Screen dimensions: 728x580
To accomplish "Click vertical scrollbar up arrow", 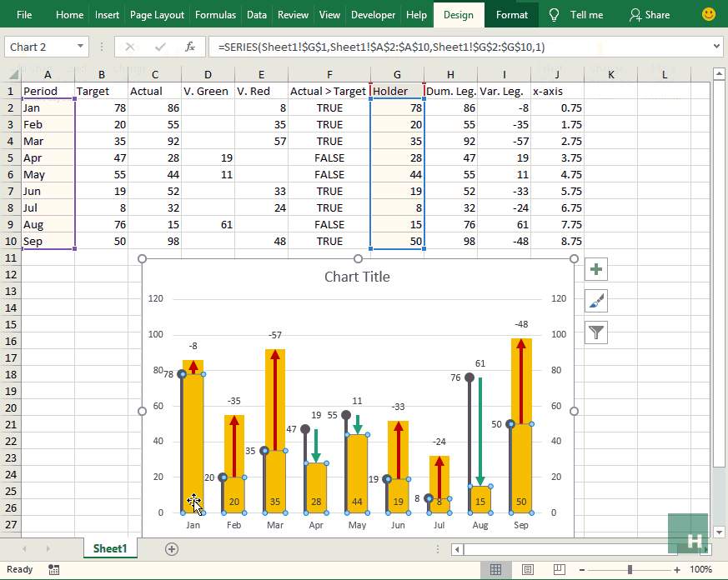I will 719,73.
